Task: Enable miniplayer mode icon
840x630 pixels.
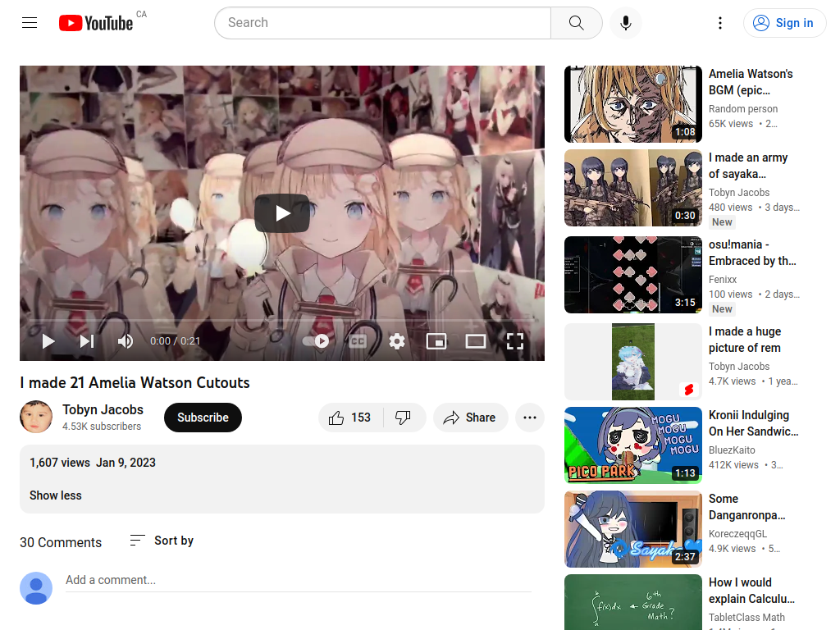Action: click(436, 341)
